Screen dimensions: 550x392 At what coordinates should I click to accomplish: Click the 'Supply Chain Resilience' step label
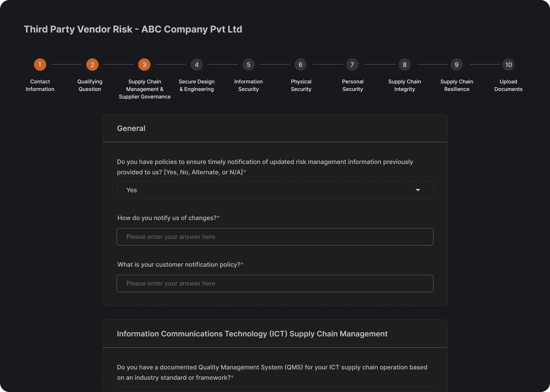[x=457, y=85]
